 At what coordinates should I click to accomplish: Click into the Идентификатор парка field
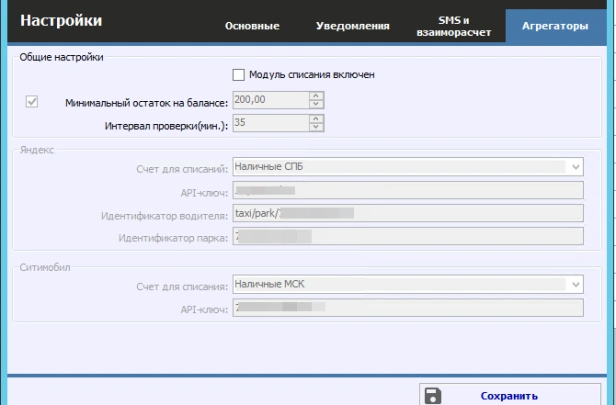point(408,236)
